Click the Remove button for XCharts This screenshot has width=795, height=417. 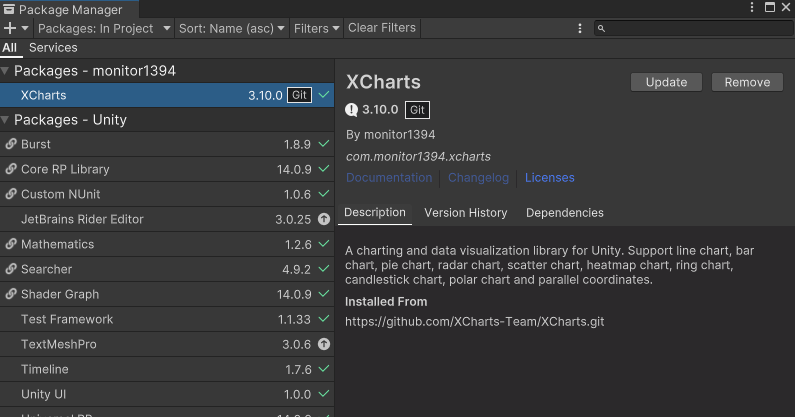pos(747,82)
